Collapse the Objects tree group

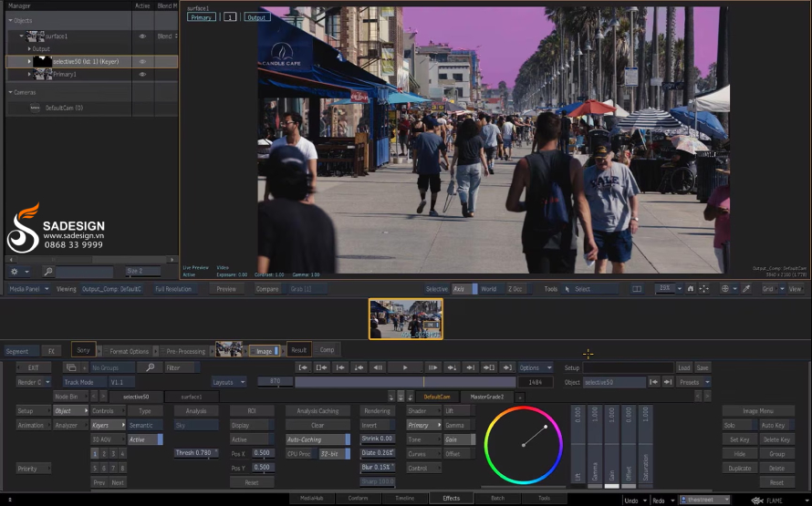[x=10, y=20]
